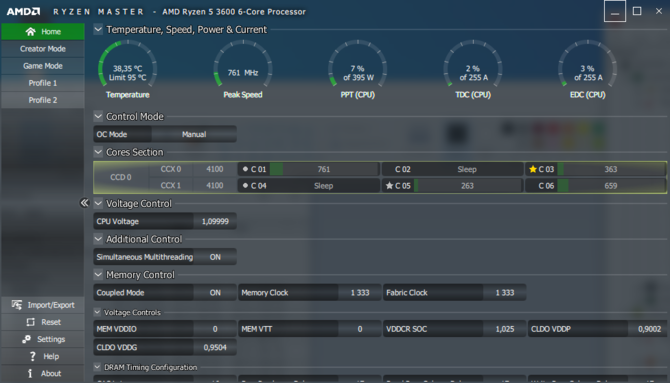Click the CLDO VDDP value 0,9002
670x383 pixels.
649,329
